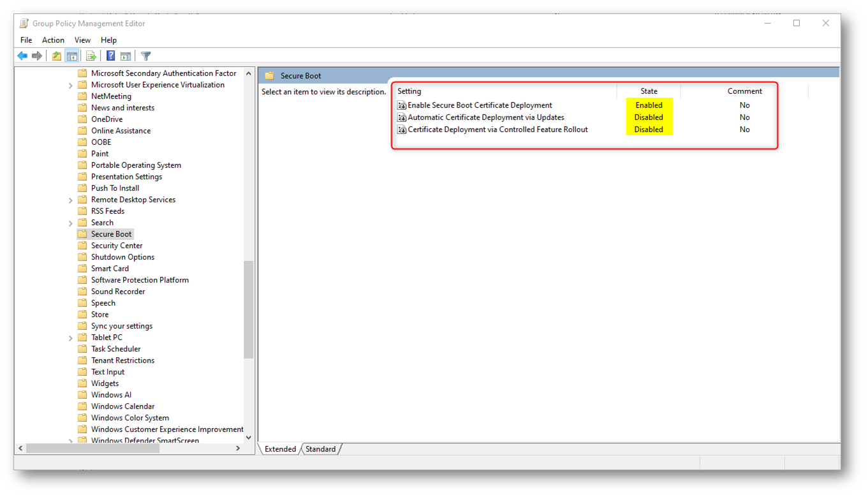
Task: Click the policy icon beside Automatic Certificate Deployment via Updates
Action: coord(402,117)
